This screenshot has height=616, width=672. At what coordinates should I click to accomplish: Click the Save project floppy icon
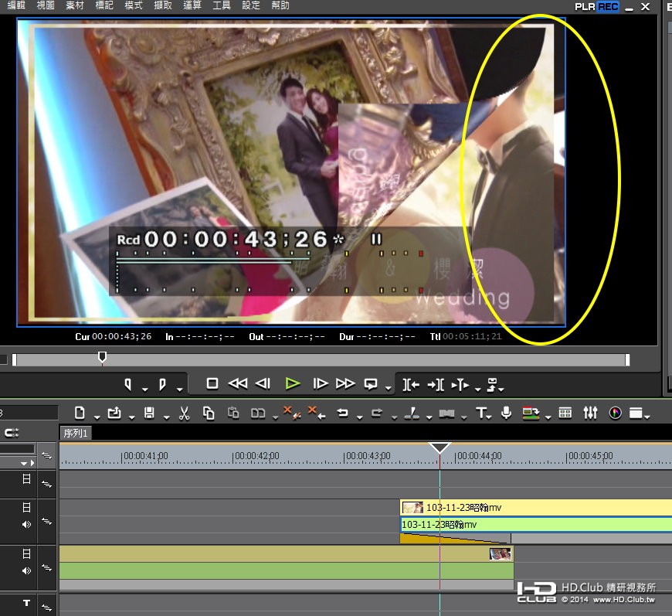coord(149,413)
